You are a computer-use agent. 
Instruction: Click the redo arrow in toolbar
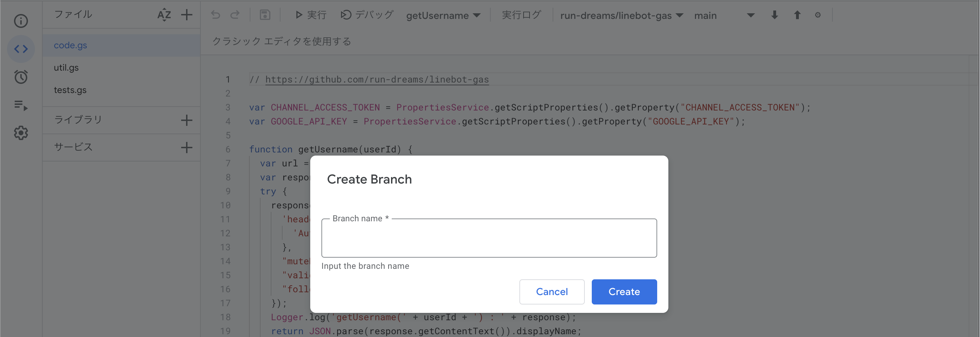tap(235, 15)
